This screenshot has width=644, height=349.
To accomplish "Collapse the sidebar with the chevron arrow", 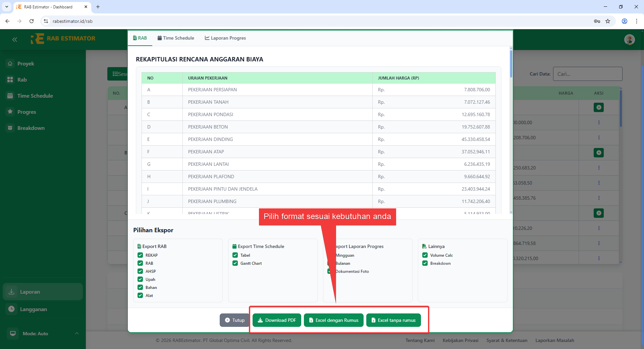I will [14, 39].
